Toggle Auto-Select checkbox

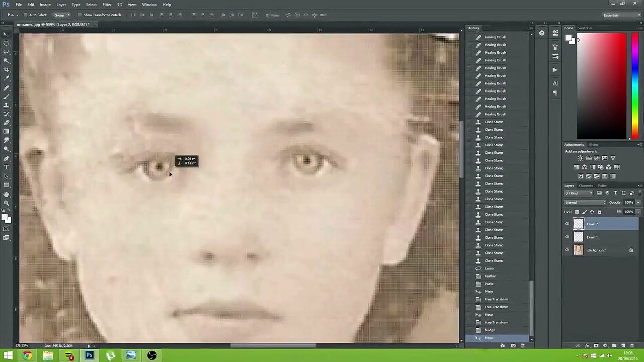click(25, 15)
